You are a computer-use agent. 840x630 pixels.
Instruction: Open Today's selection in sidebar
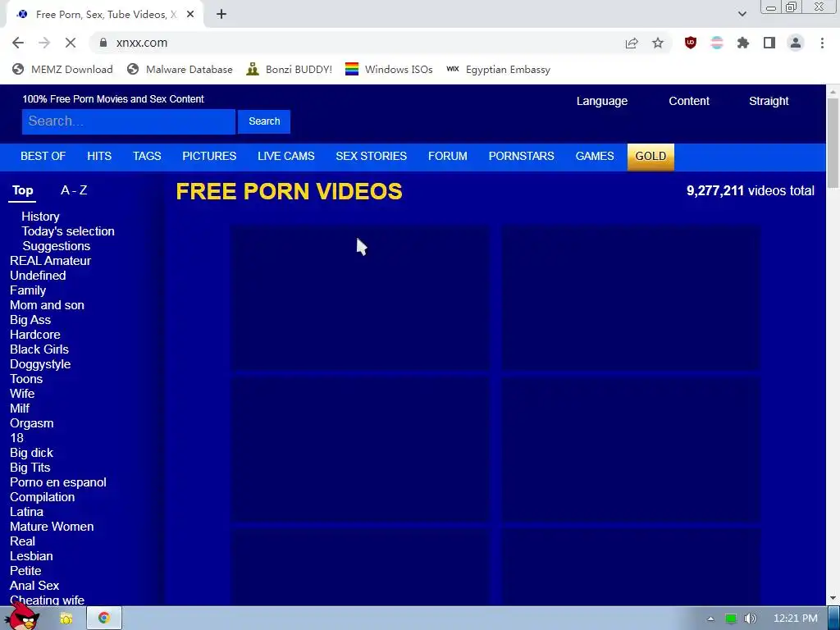pos(68,231)
